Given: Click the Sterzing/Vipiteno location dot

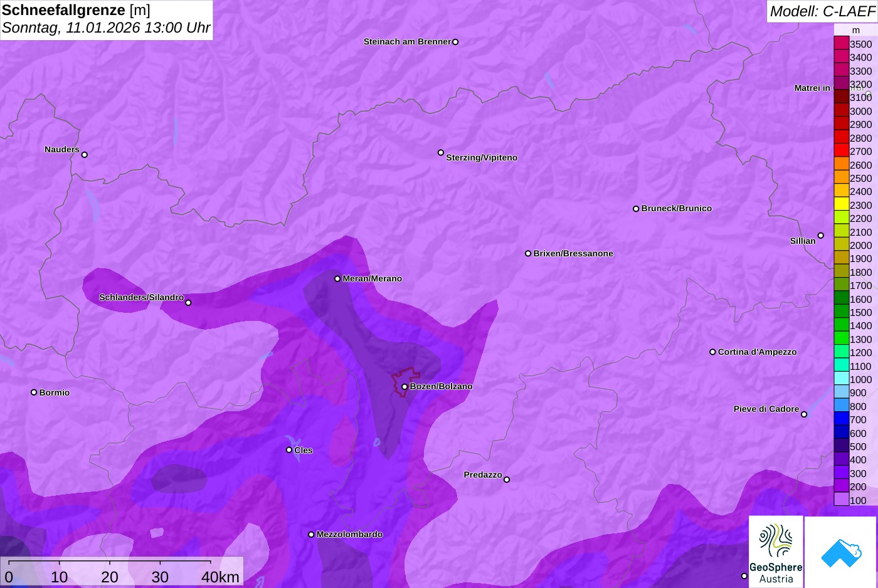Looking at the screenshot, I should point(441,152).
